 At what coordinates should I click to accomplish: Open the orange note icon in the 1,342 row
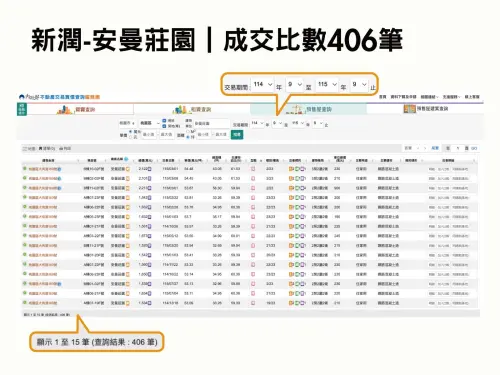127,198
